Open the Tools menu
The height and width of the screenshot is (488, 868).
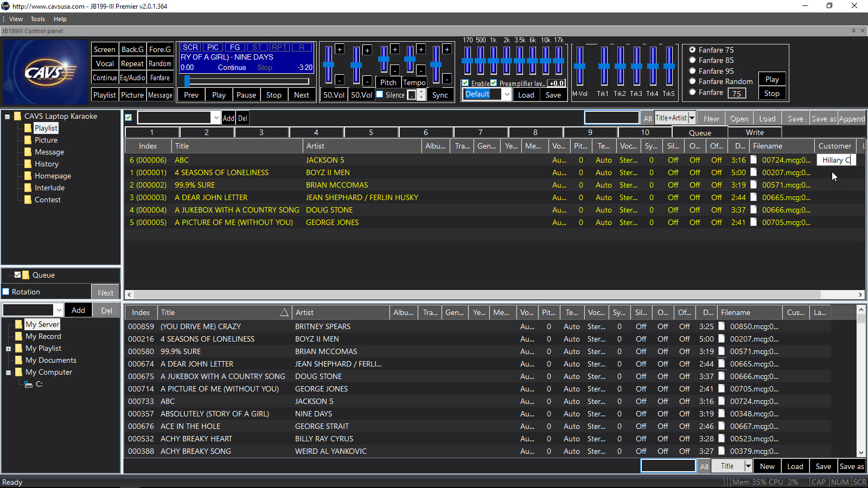37,19
